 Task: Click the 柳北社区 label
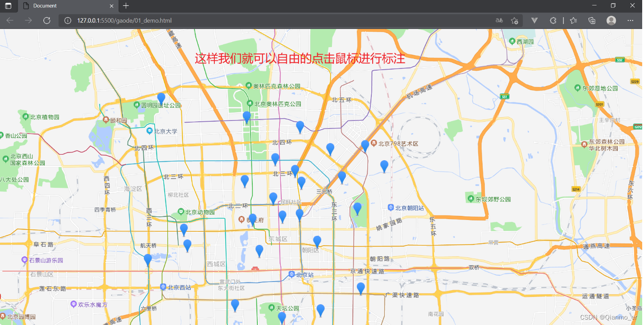coord(178,195)
